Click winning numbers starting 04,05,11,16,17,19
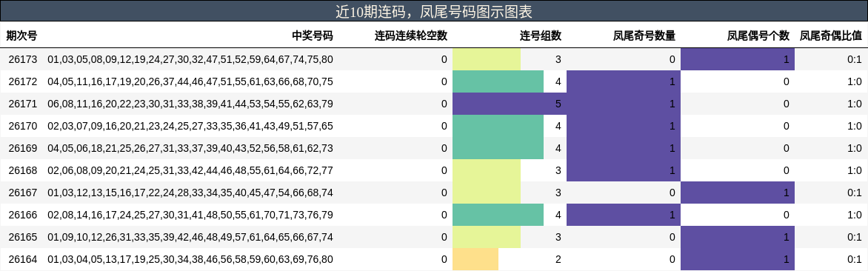Viewport: 868px width, 271px height. (190, 81)
